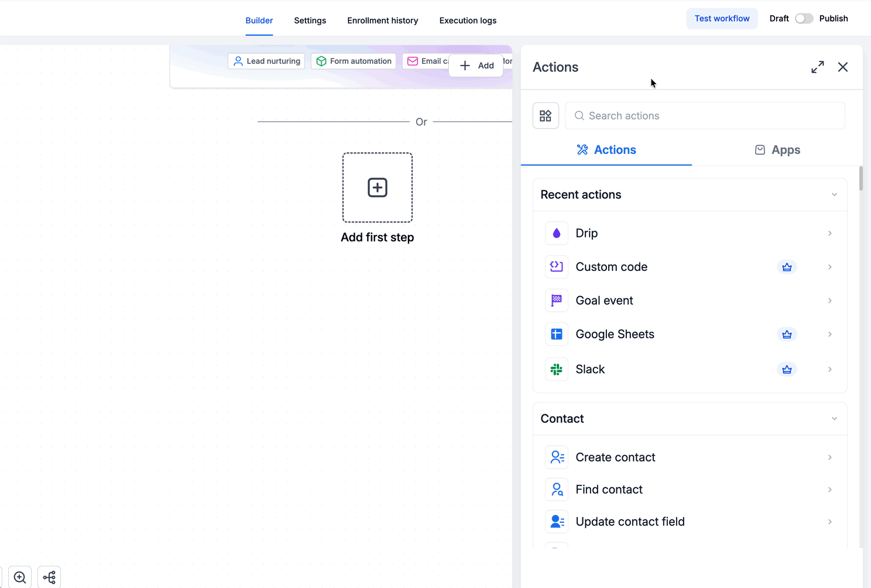
Task: Click the Test workflow button
Action: pyautogui.click(x=722, y=19)
